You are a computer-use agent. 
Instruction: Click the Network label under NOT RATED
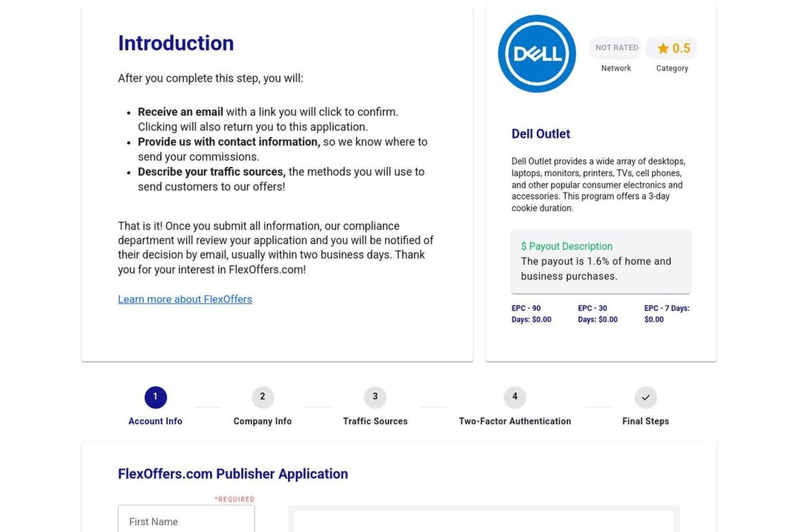(616, 68)
